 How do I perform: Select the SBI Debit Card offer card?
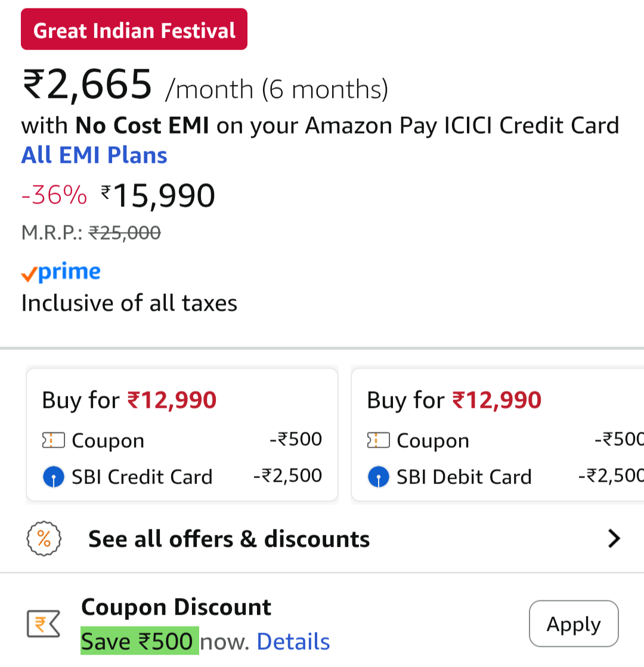tap(498, 435)
